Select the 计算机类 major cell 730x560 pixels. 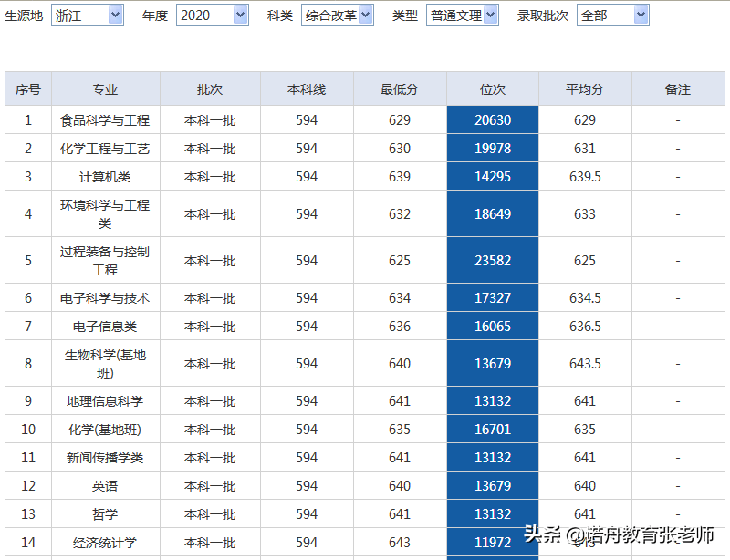point(105,177)
